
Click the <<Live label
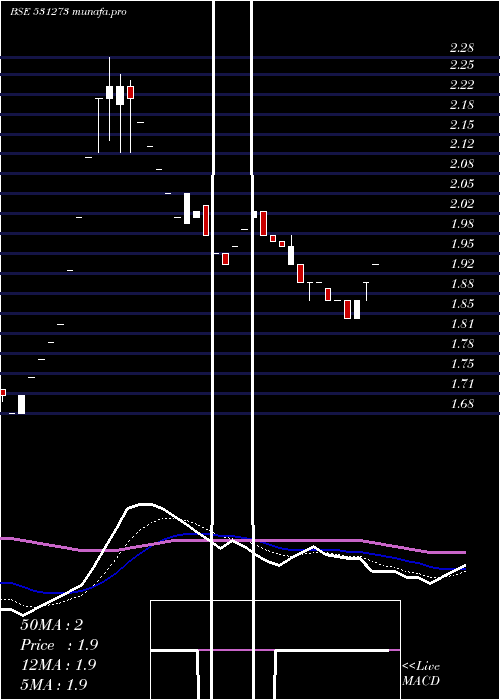click(421, 667)
